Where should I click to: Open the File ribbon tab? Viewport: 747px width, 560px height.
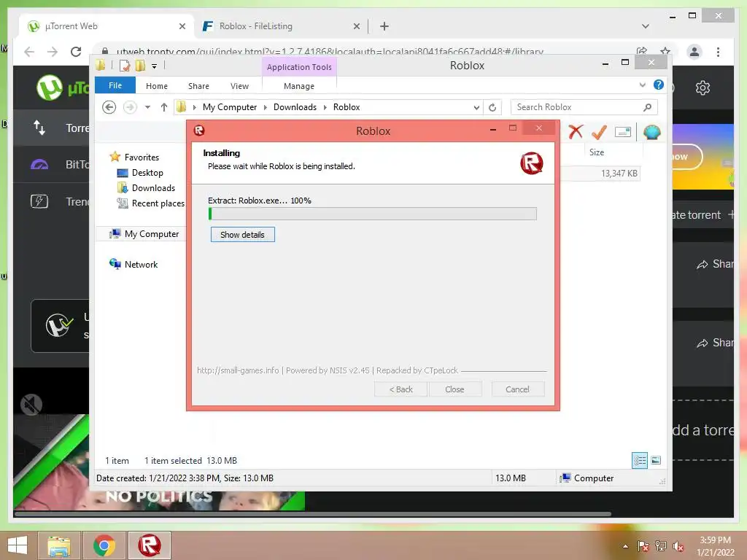click(x=115, y=85)
